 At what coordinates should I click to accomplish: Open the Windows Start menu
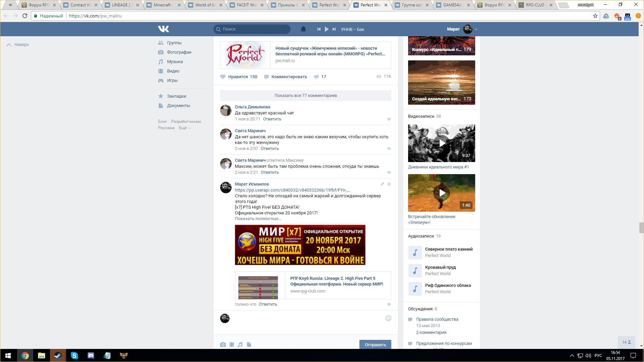pos(8,356)
